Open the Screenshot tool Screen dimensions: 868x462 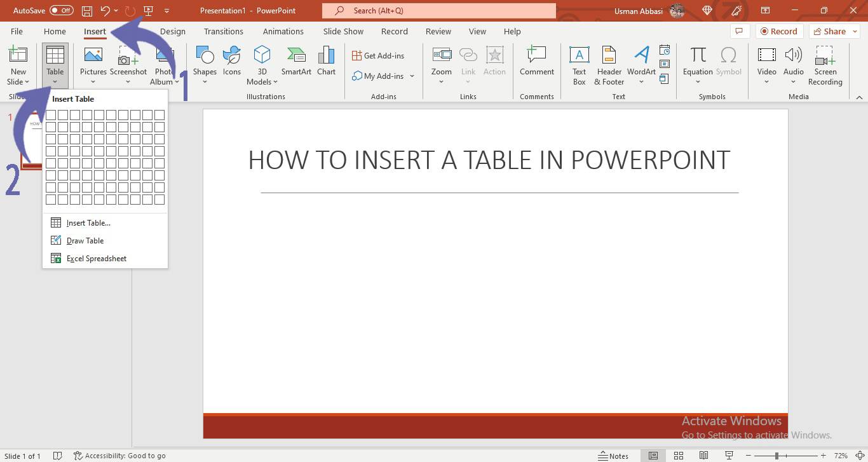pos(128,65)
